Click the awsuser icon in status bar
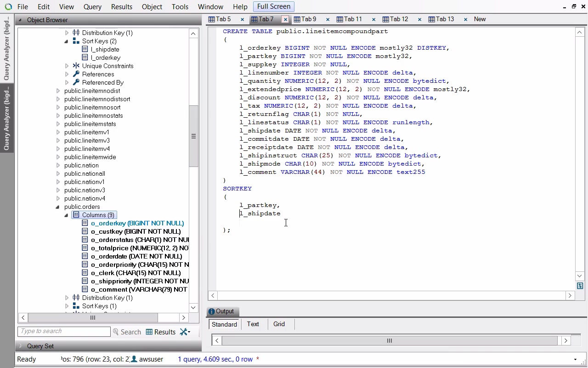 click(134, 359)
